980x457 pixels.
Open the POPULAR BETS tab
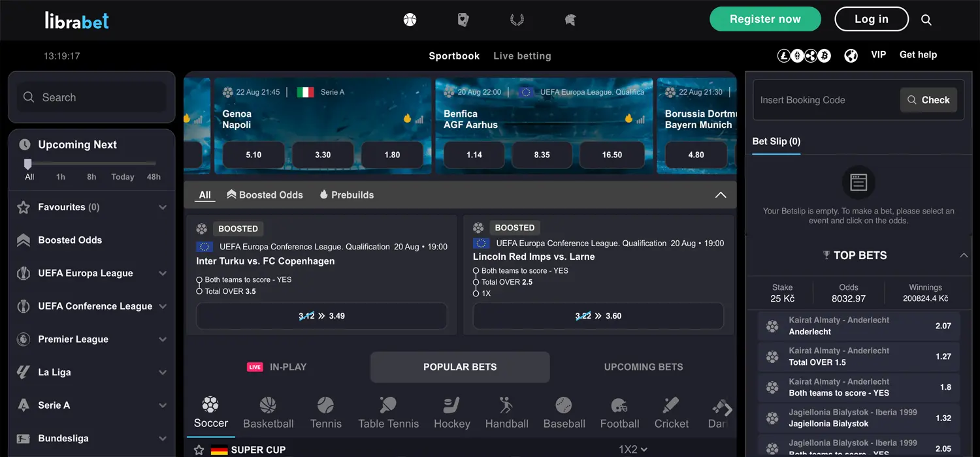tap(460, 367)
